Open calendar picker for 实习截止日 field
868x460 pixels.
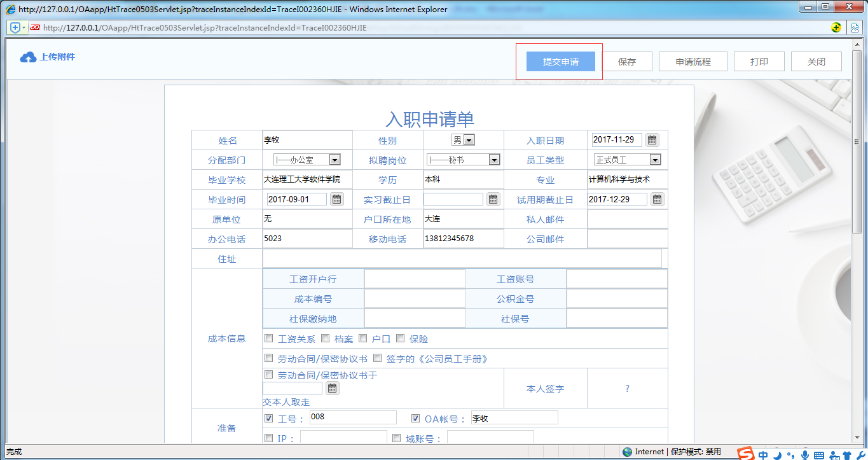tap(493, 199)
